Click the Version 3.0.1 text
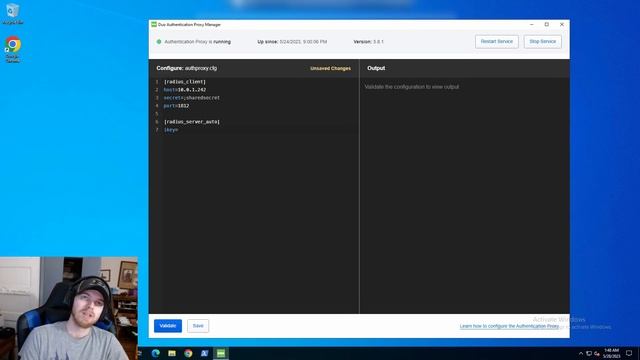Screen dimensions: 640x360 click(x=369, y=42)
